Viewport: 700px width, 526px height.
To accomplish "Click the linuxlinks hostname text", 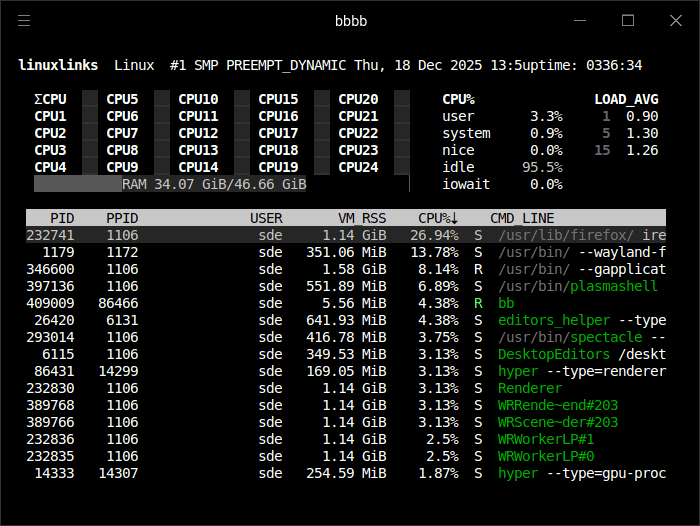I will click(x=58, y=65).
